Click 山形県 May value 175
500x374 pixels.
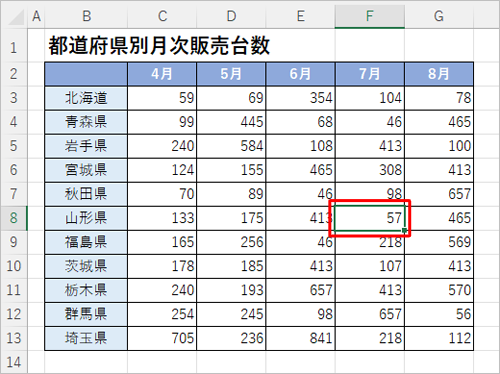[x=231, y=218]
